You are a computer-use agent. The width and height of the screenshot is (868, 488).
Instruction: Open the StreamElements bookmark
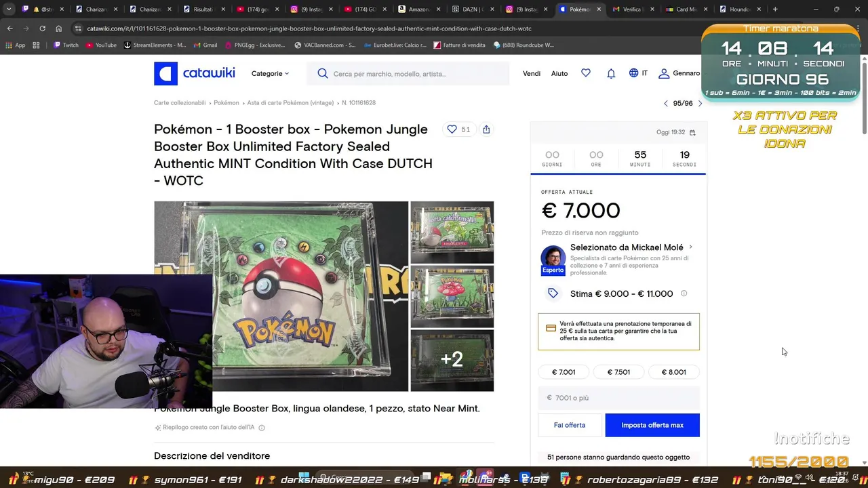[x=155, y=45]
